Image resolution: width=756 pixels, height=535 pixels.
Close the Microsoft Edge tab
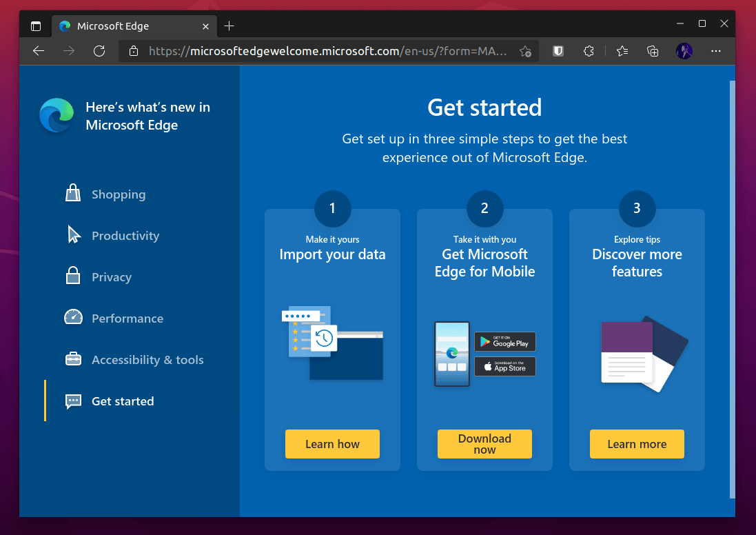coord(205,26)
